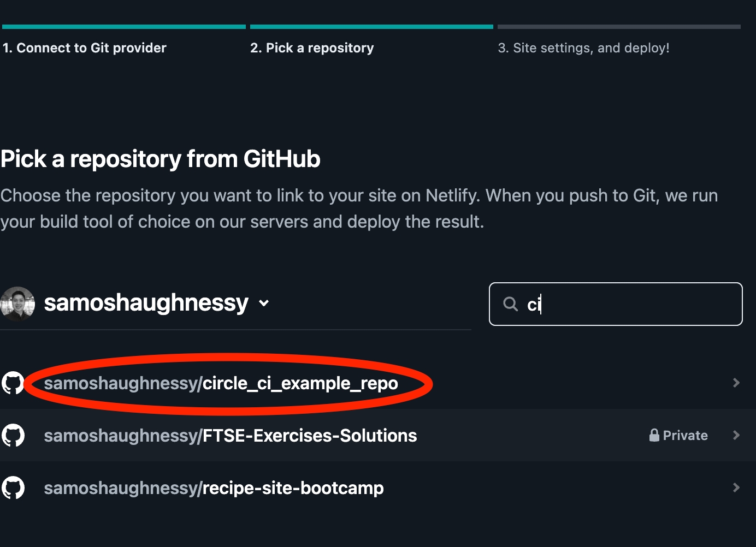Image resolution: width=756 pixels, height=547 pixels.
Task: Expand the samoshaughnessy account dropdown arrow
Action: (264, 304)
